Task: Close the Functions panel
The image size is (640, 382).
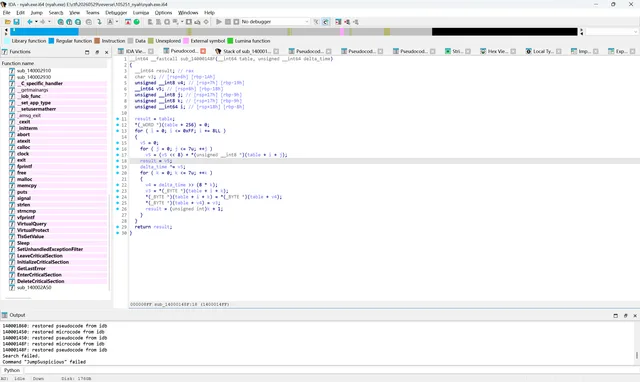Action: click(x=107, y=52)
